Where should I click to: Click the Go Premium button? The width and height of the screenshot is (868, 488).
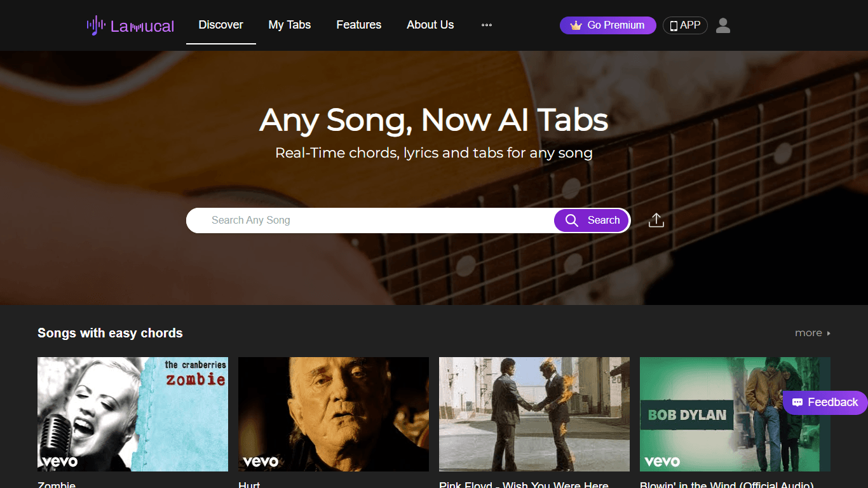coord(608,25)
